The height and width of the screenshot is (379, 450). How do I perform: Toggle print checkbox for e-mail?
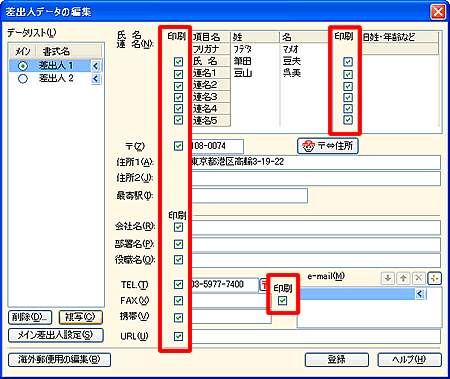pyautogui.click(x=282, y=301)
